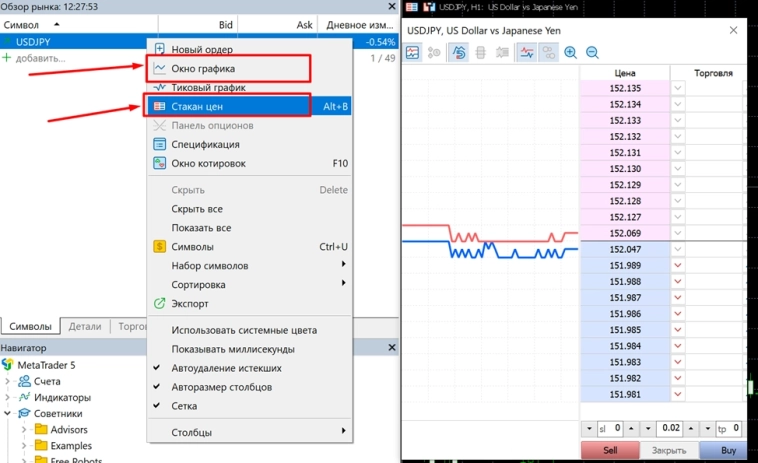Click the chevron next to price 152.069
The height and width of the screenshot is (463, 758).
click(x=678, y=233)
